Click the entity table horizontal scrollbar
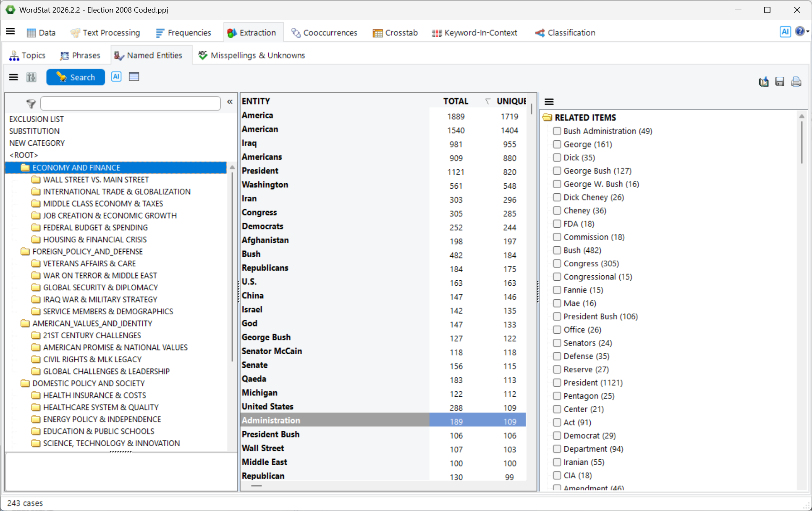 tap(257, 486)
